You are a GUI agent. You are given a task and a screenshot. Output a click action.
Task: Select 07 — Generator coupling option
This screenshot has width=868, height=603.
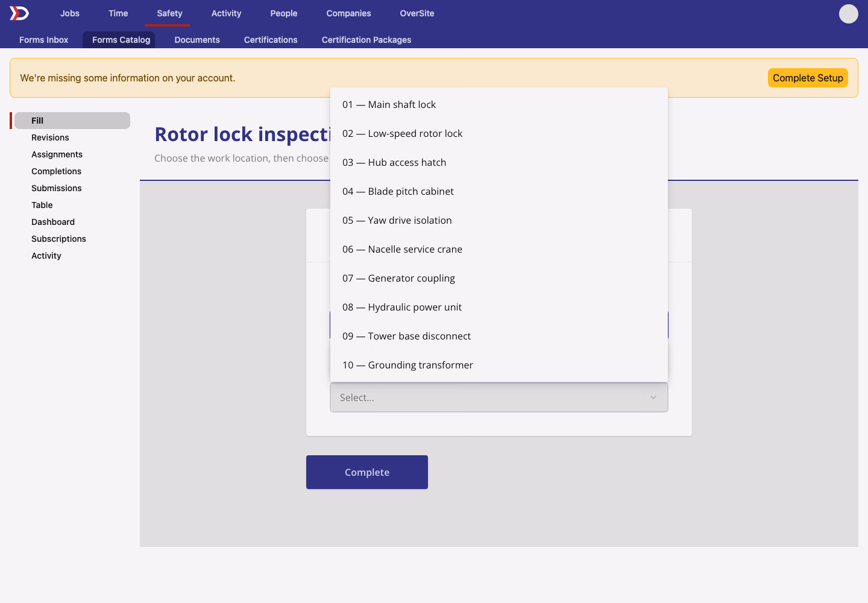tap(499, 278)
